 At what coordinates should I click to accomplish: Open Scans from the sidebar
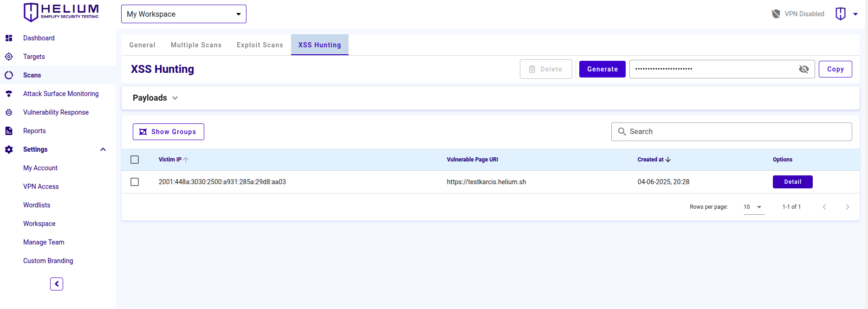click(32, 75)
